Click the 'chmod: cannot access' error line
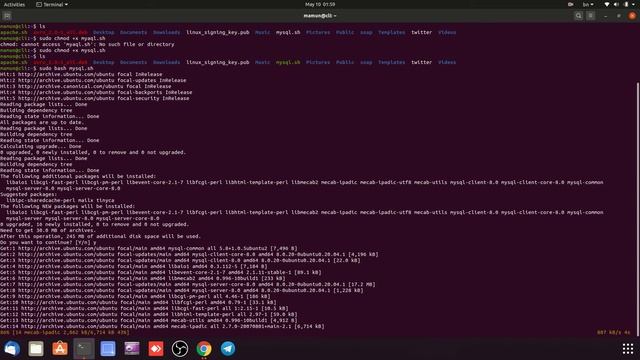This screenshot has height=360, width=640. [87, 44]
